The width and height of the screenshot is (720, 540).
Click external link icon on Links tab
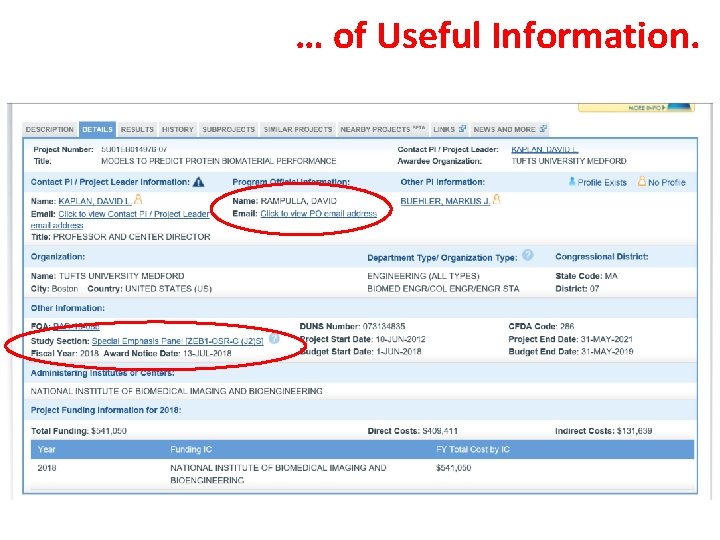[462, 129]
